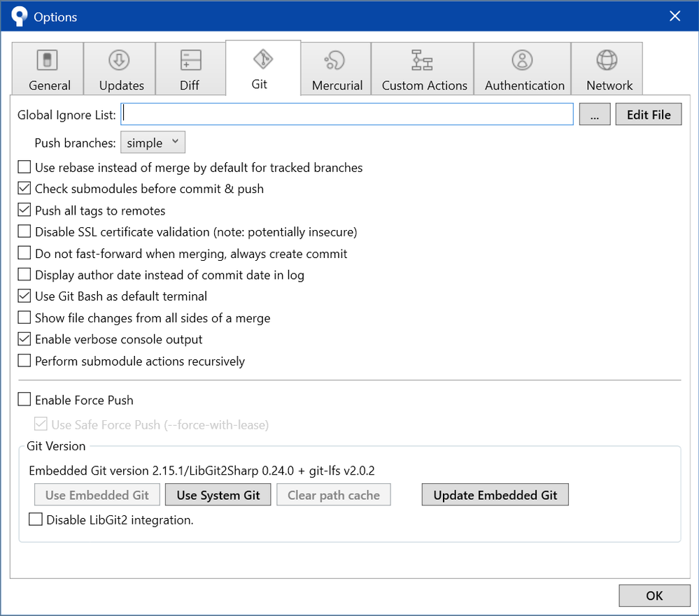The height and width of the screenshot is (616, 699).
Task: Click the ellipsis browse button
Action: coord(595,114)
